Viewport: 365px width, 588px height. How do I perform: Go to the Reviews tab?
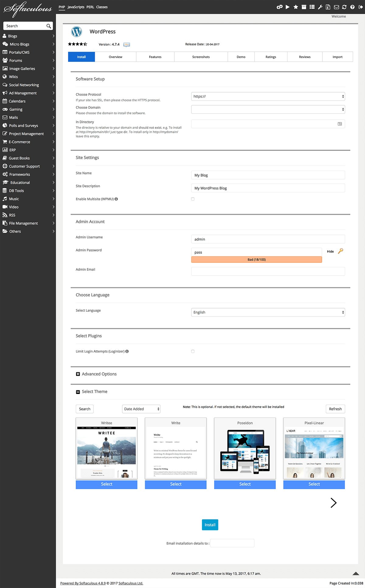[305, 57]
